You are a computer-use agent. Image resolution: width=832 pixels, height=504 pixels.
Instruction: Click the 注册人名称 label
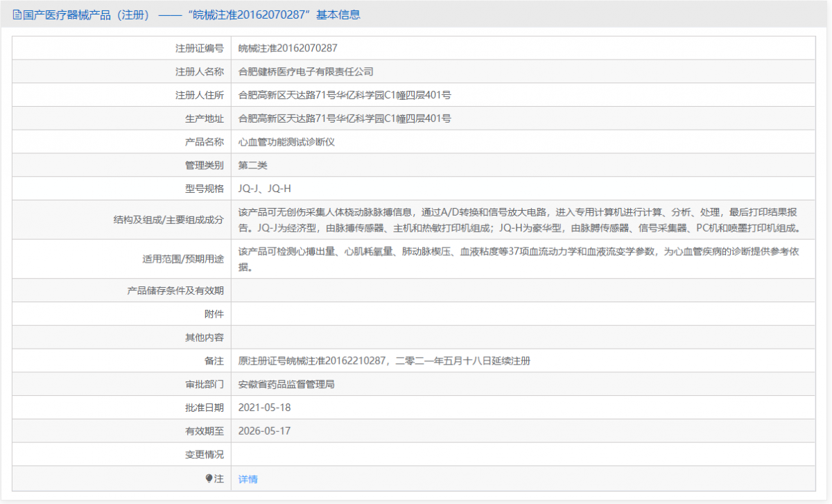[200, 71]
